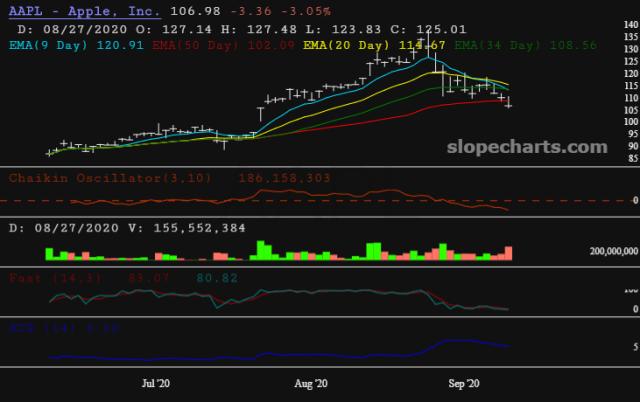Click the Chaikin Oscillator 0 axis label
The height and width of the screenshot is (402, 640).
[636, 200]
